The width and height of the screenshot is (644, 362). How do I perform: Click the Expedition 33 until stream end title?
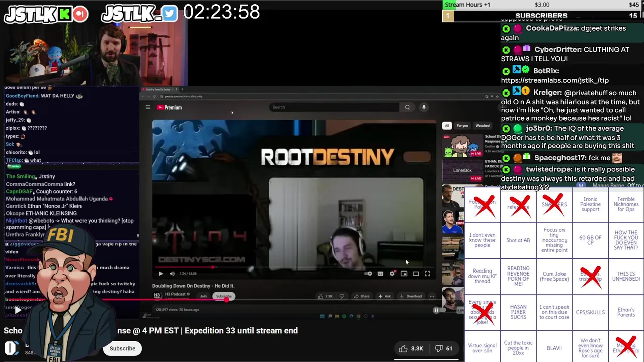click(240, 331)
